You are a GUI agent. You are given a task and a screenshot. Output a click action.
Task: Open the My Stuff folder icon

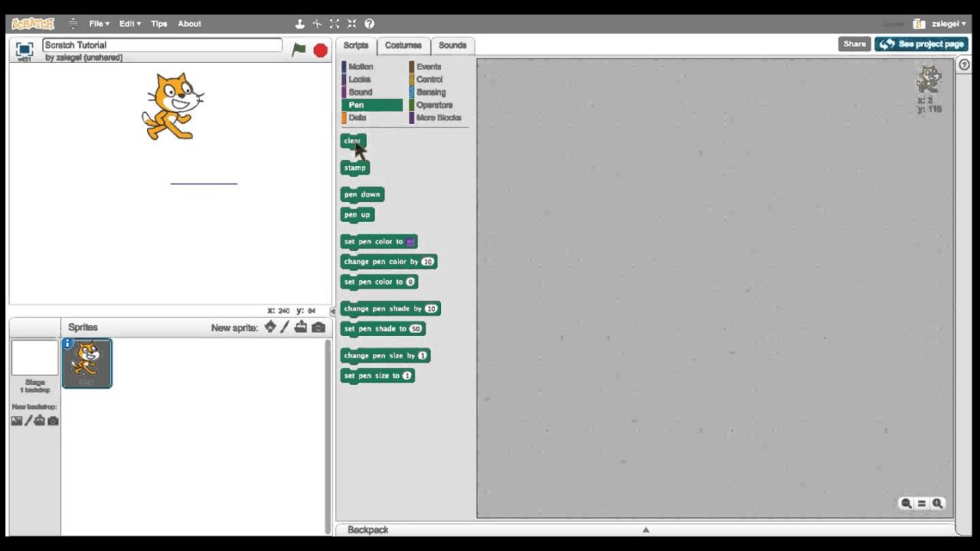click(x=920, y=24)
